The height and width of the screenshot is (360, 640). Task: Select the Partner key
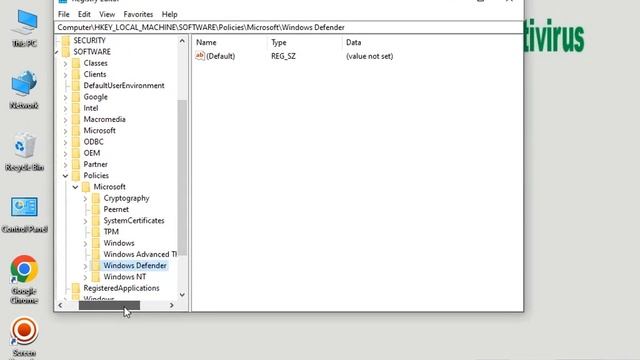tap(96, 164)
